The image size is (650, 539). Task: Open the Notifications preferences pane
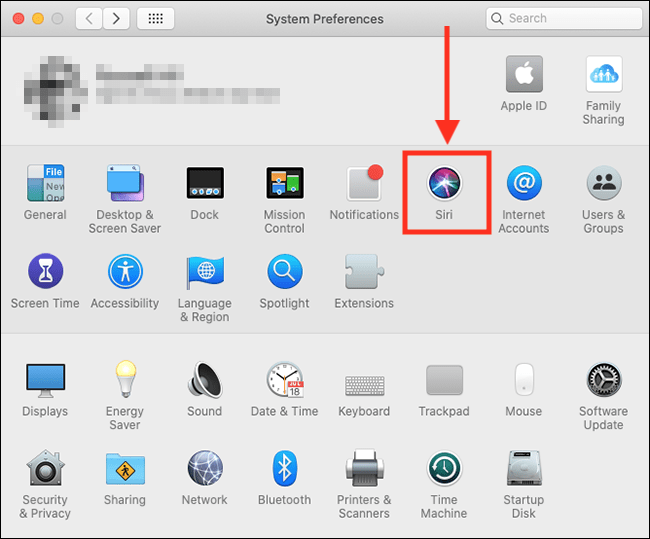[x=365, y=182]
